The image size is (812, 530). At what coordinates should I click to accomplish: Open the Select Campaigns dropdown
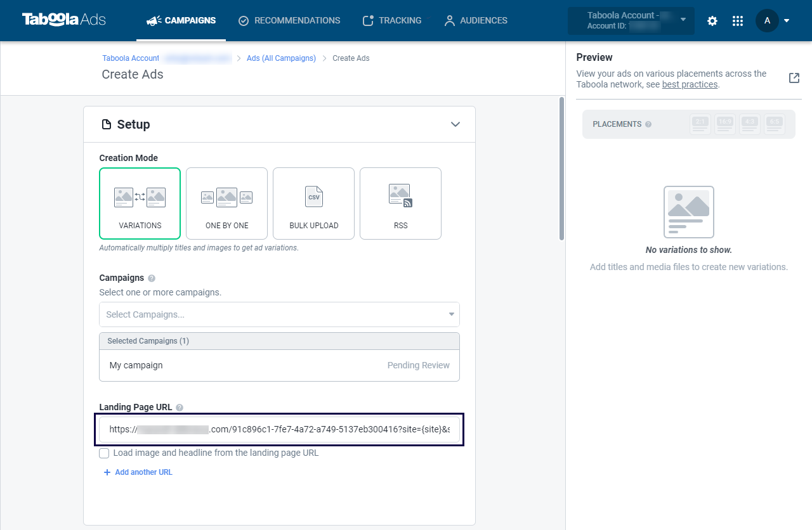[x=279, y=314]
